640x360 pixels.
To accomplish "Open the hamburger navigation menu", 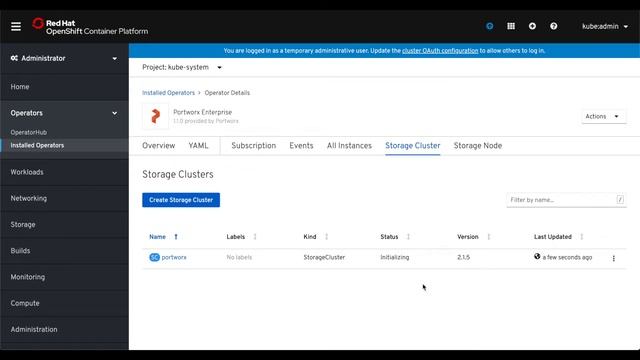I will 16,27.
